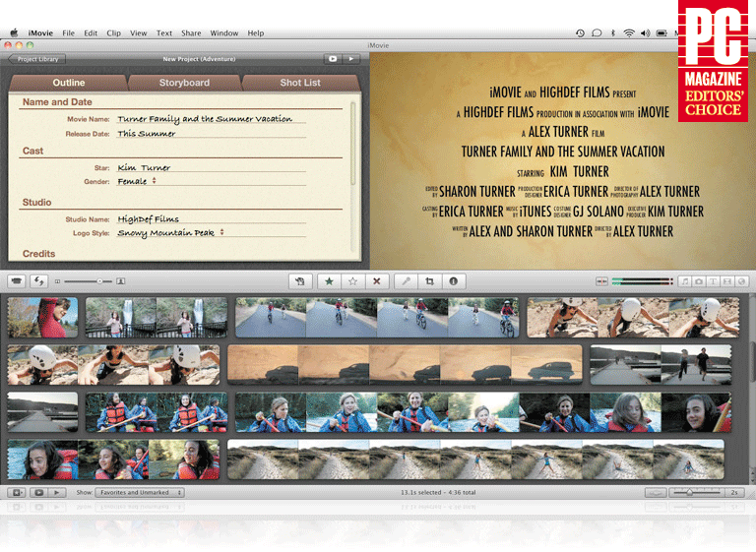
Task: Select the car silhouette sunset clip
Action: click(405, 364)
